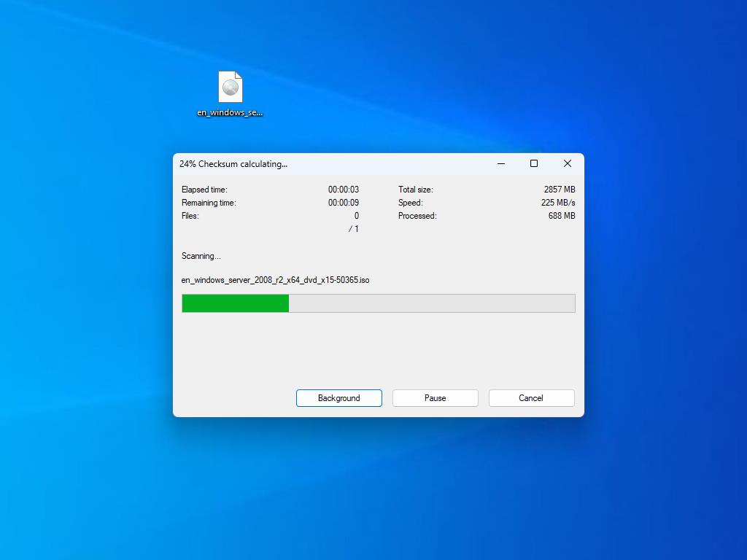Screen dimensions: 747x560
Task: Minimize the Checksum calculating window
Action: pos(501,164)
